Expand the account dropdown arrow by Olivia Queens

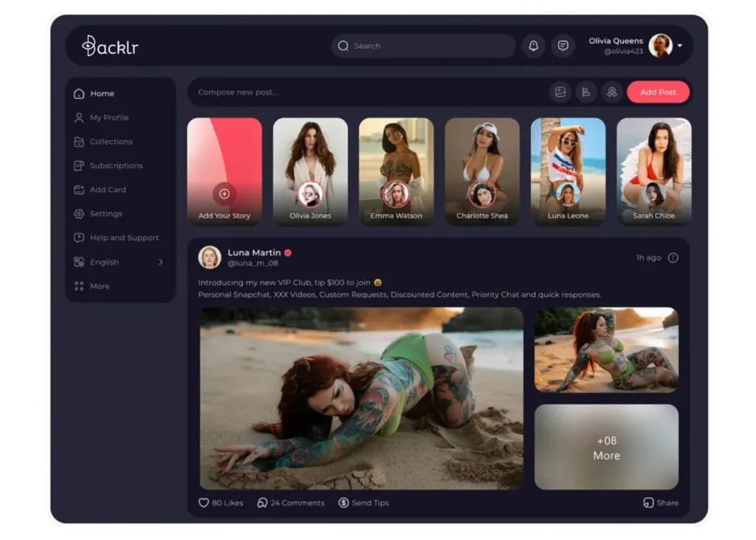click(x=680, y=46)
